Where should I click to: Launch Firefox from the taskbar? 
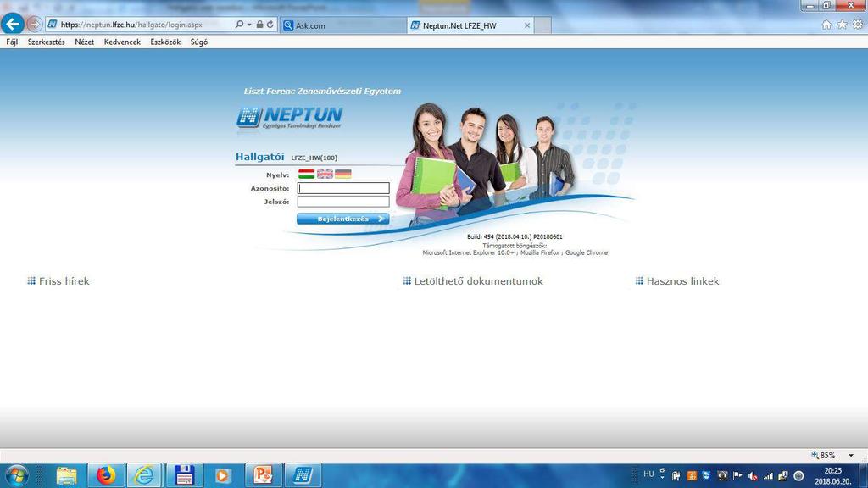coord(106,476)
